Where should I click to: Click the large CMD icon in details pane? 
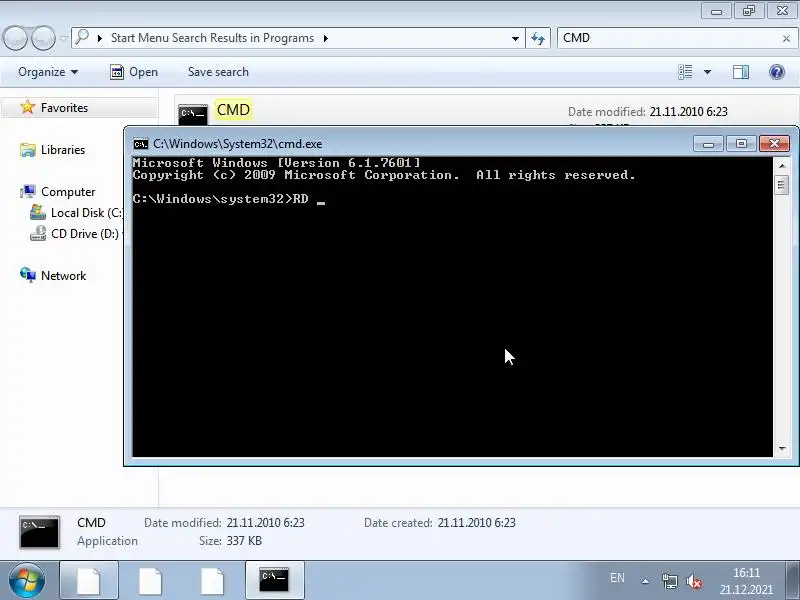click(39, 532)
